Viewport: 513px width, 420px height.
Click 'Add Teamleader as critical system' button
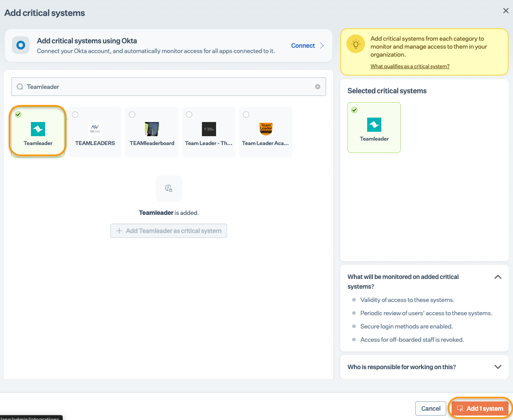pos(169,231)
